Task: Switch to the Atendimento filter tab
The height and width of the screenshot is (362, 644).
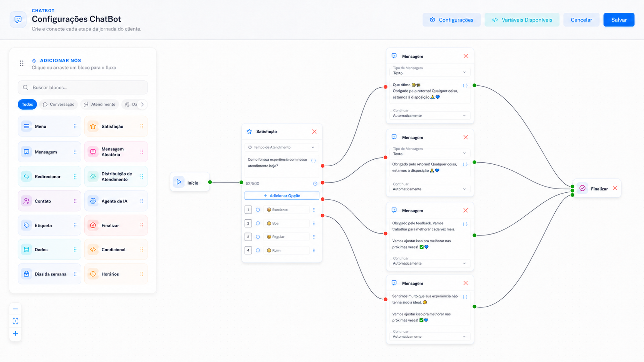Action: click(100, 104)
